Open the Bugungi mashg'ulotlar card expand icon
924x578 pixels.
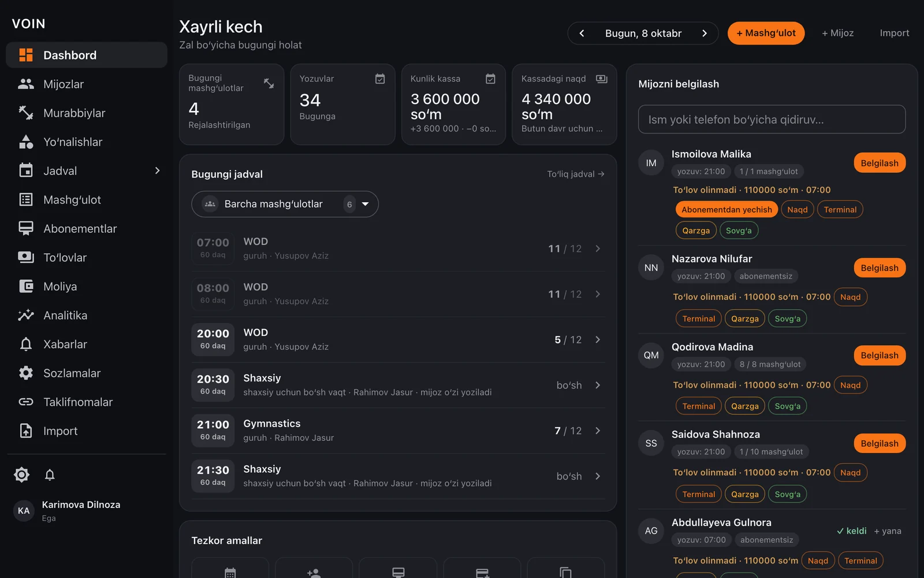tap(269, 83)
